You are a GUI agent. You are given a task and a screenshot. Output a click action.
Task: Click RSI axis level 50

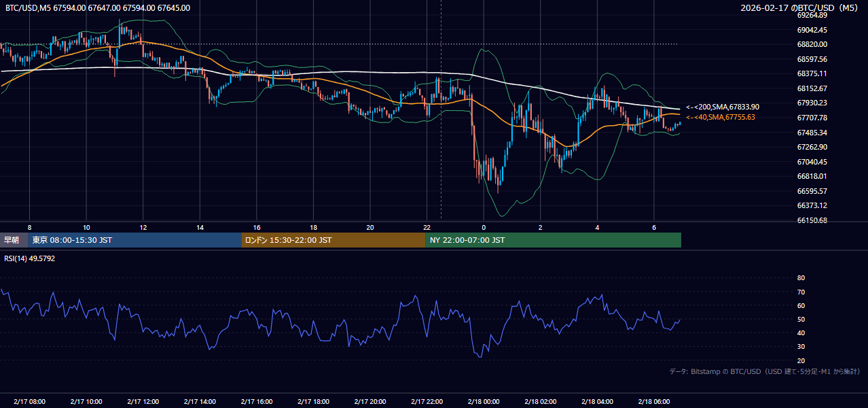pyautogui.click(x=801, y=319)
